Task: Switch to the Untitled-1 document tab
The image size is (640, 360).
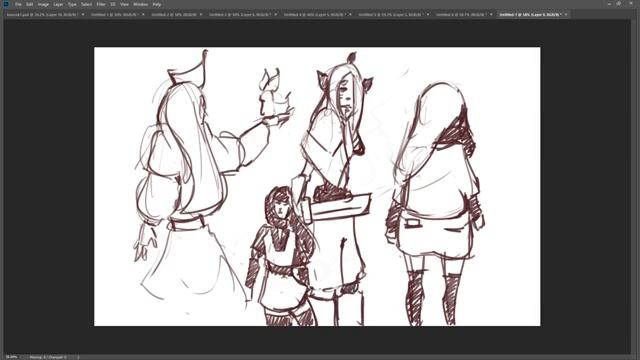Action: pyautogui.click(x=114, y=14)
